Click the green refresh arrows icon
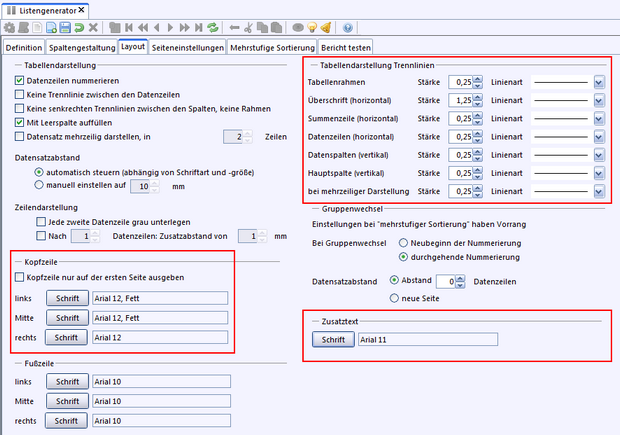 (x=211, y=27)
